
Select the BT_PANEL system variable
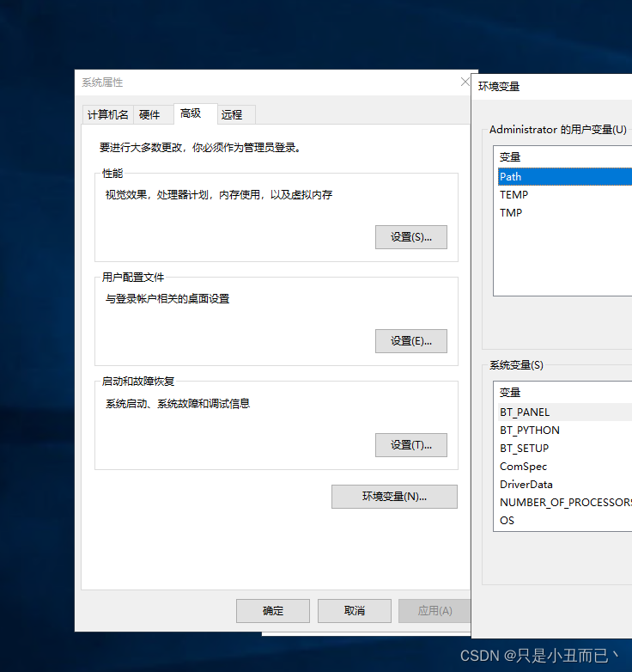click(x=565, y=412)
